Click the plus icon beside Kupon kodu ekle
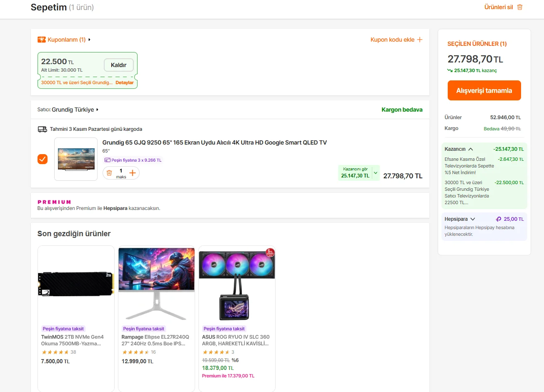544x392 pixels. click(420, 40)
